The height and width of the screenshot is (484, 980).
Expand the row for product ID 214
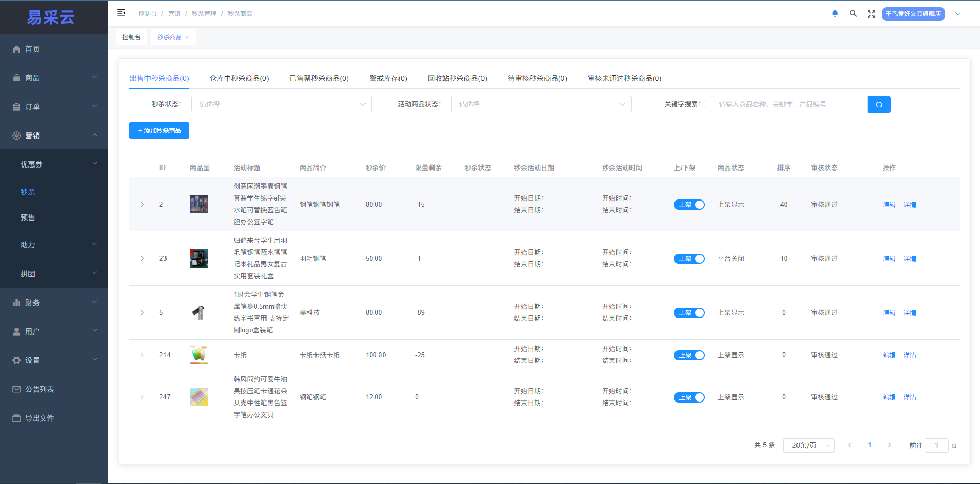pyautogui.click(x=142, y=355)
